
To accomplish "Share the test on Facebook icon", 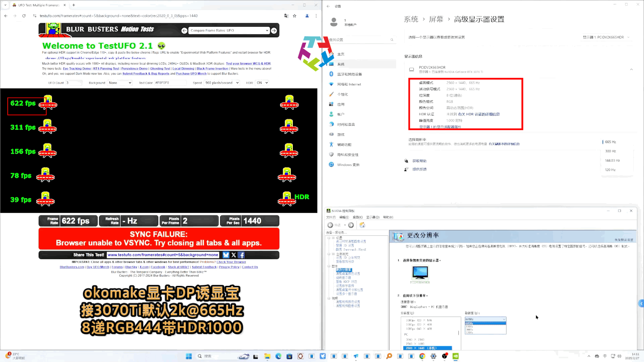I will (241, 255).
